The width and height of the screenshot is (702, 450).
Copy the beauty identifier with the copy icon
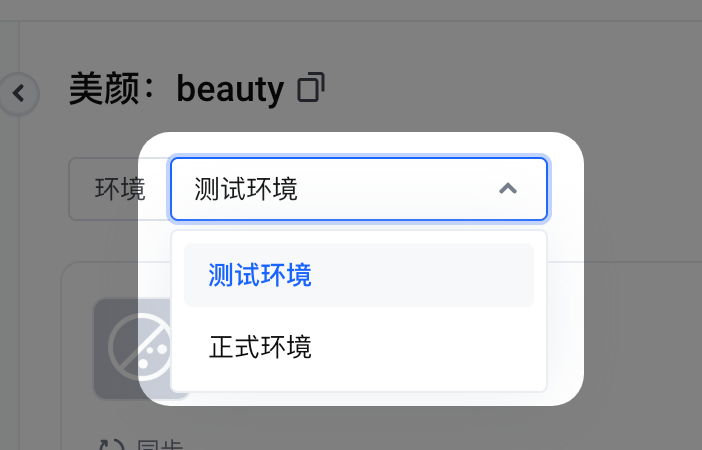(311, 87)
